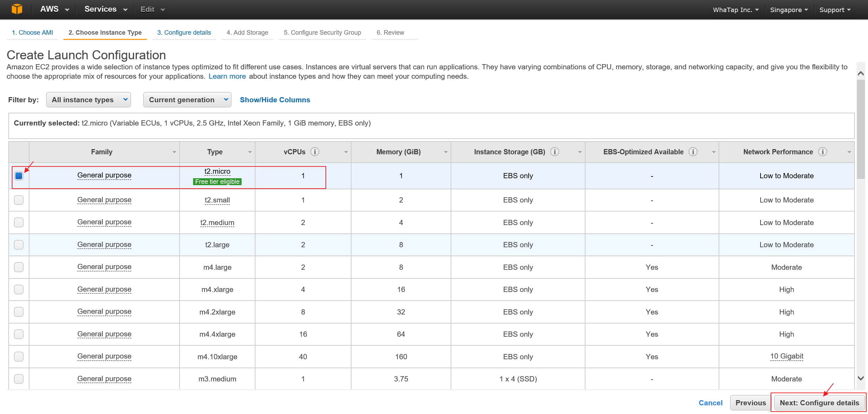Screen dimensions: 868x414
Task: Open the Edit menu
Action: pyautogui.click(x=153, y=9)
